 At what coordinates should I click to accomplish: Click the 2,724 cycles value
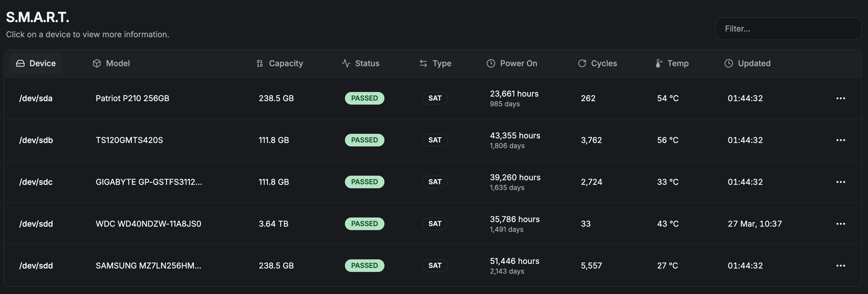click(591, 182)
